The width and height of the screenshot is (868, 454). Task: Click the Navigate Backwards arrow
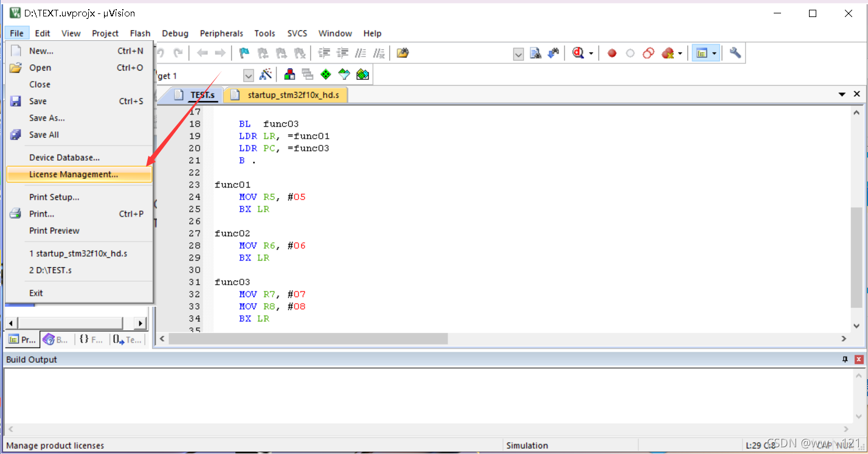point(203,54)
